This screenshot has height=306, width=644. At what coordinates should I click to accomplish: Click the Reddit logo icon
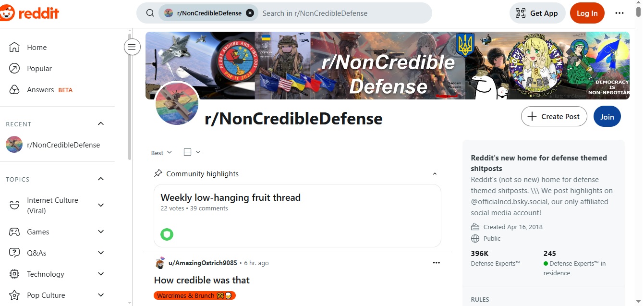point(8,13)
